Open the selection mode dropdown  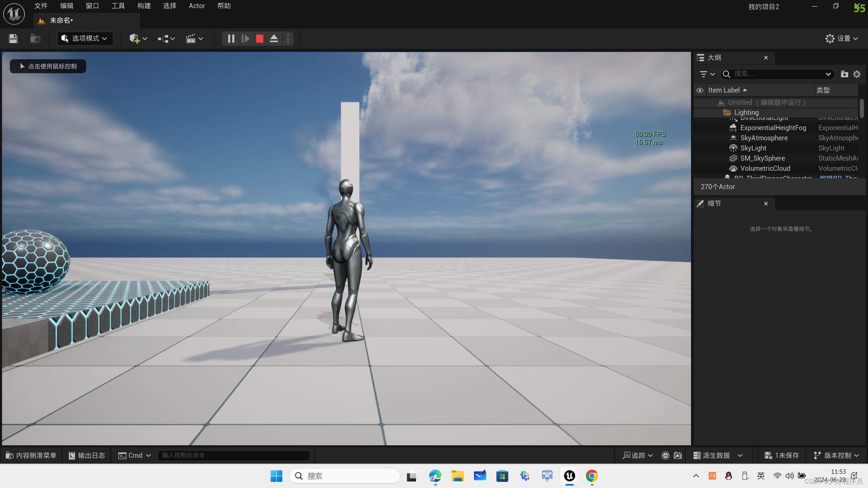tap(85, 38)
